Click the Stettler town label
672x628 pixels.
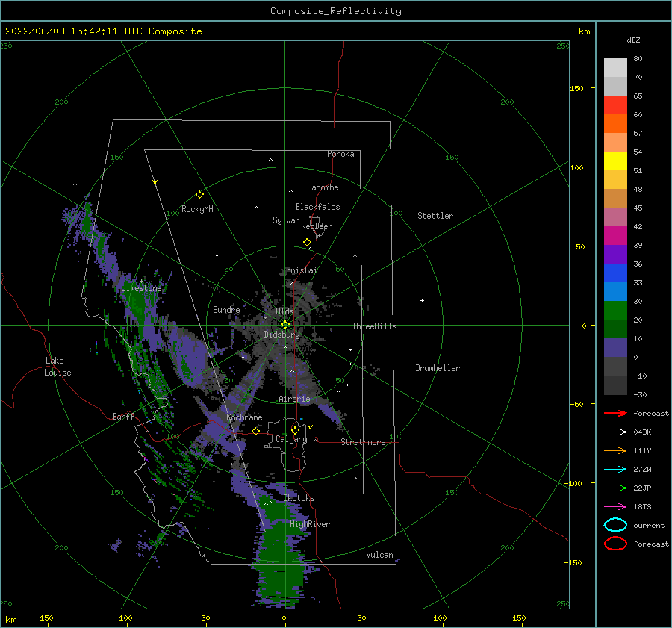pos(435,216)
